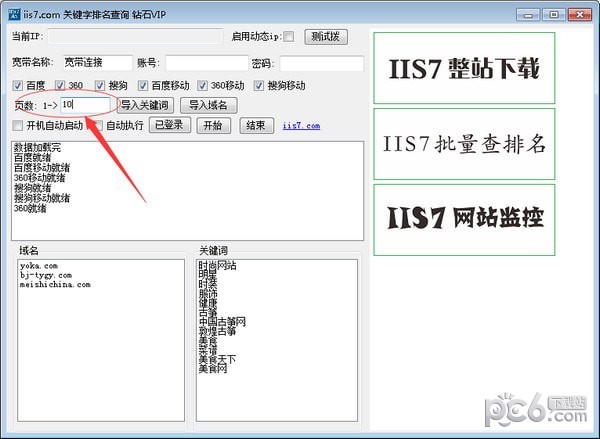Screen dimensions: 600x439
Task: Click log line 数据加载完
Action: [38, 147]
